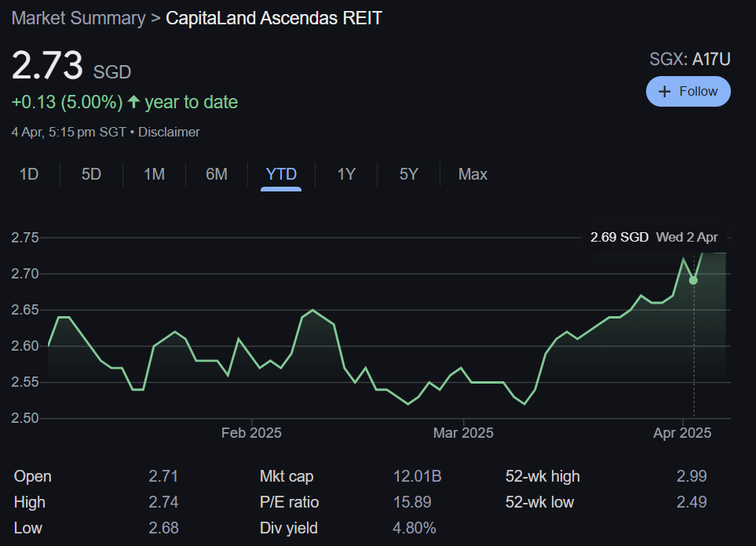Click the Feb 2025 axis label
This screenshot has width=756, height=546.
pos(251,433)
